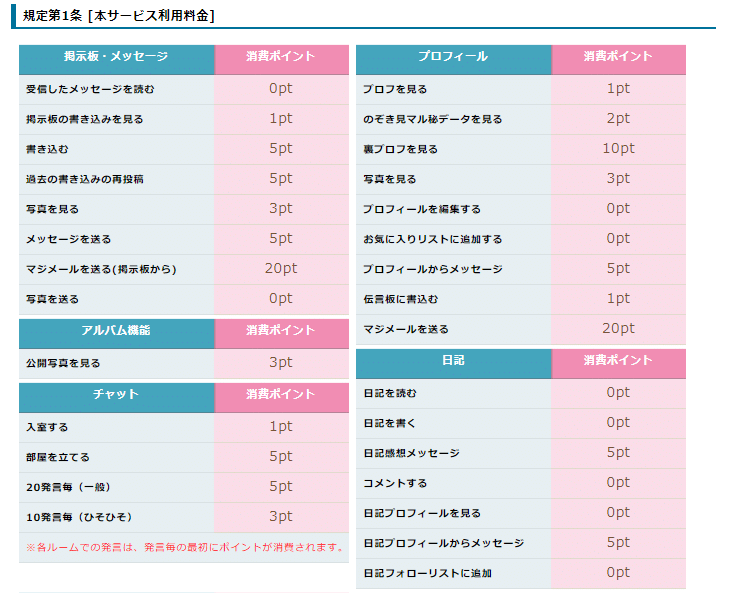Select the row label '伝言板に書込む'

401,299
